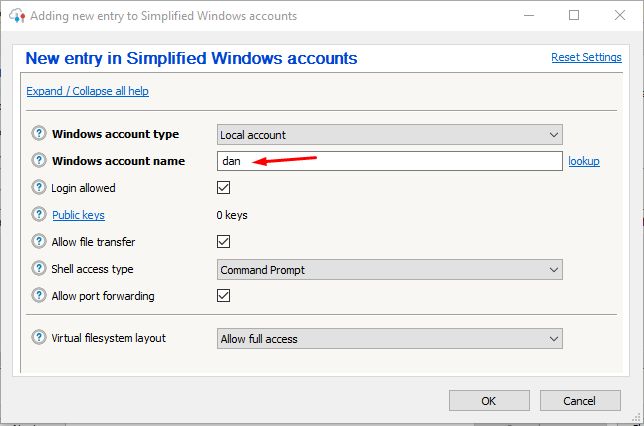Click the 'Windows account type' label
Screen dimensions: 644x426
coord(115,134)
